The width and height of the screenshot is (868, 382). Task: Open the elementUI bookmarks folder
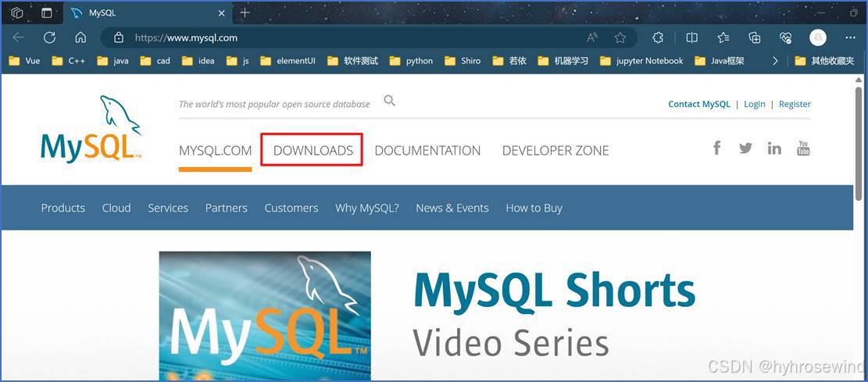point(288,61)
